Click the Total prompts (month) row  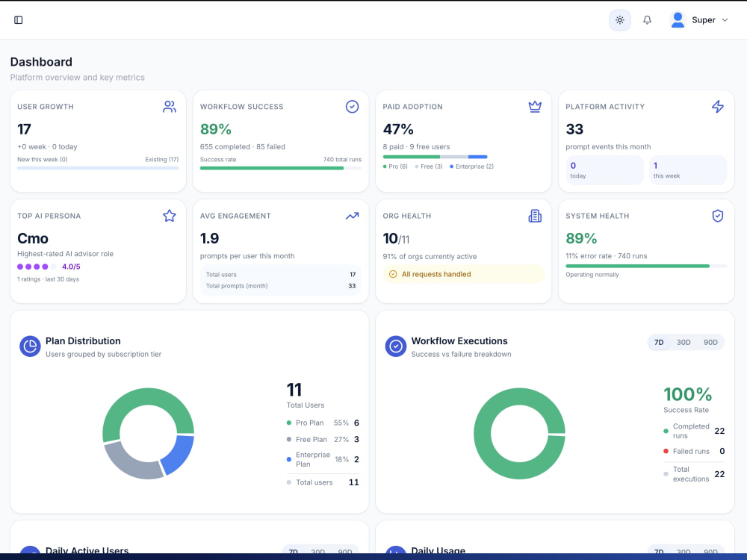point(281,286)
